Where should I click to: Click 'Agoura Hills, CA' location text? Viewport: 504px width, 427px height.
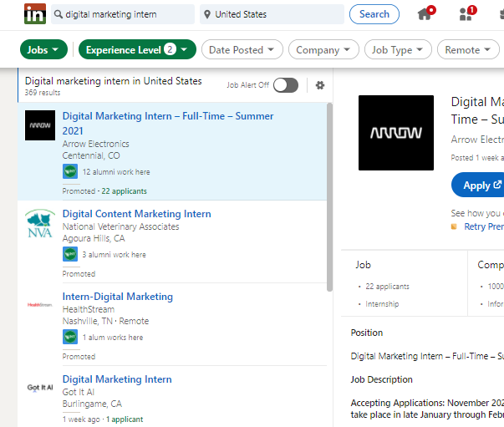(94, 238)
